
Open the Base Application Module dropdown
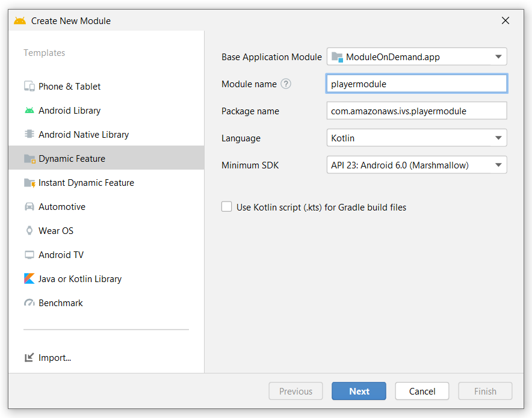point(498,57)
